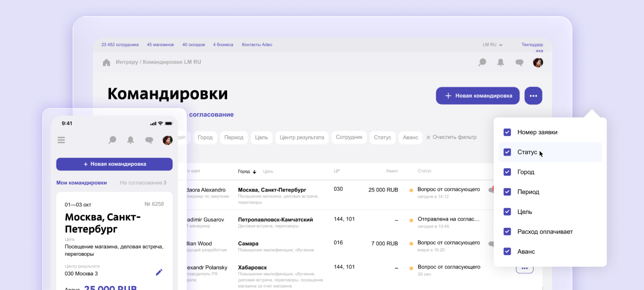Click the ЦР column header
This screenshot has height=290, width=644.
click(x=337, y=171)
